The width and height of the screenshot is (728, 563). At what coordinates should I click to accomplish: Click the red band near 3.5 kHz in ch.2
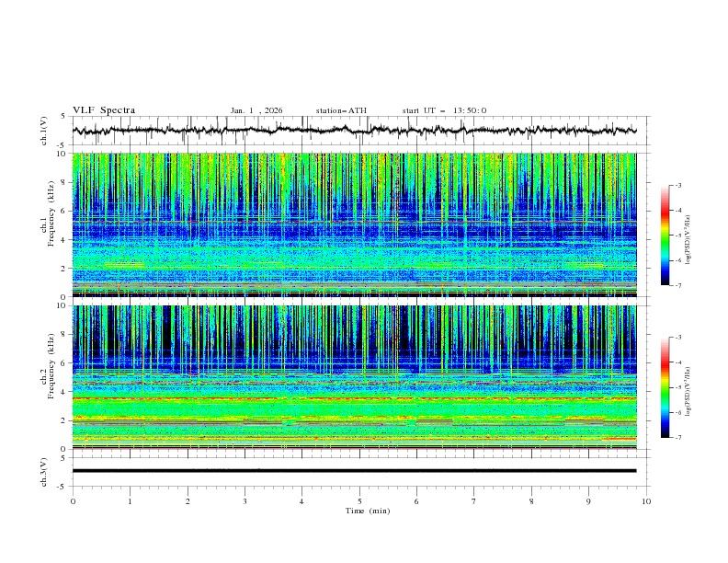355,398
